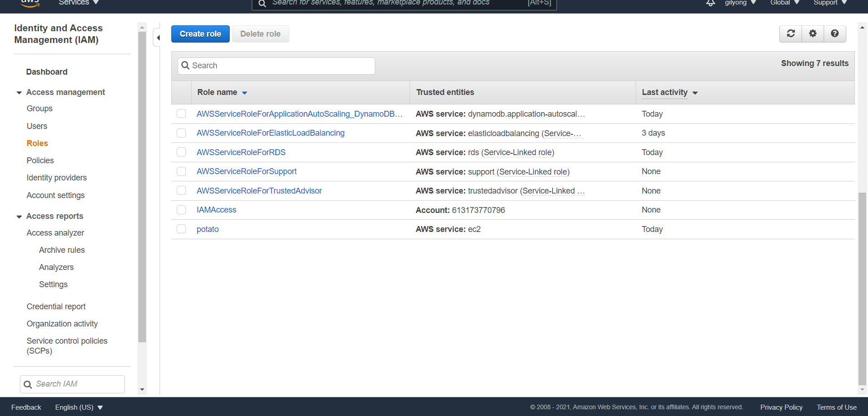Viewport: 868px width, 416px height.
Task: Collapse the Access reports section
Action: tap(19, 217)
